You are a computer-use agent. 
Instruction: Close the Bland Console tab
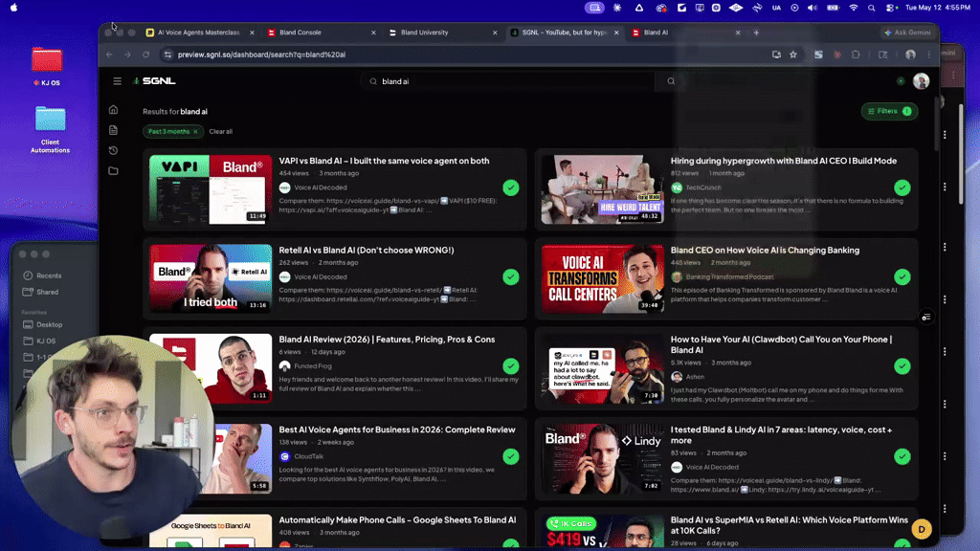(x=374, y=33)
